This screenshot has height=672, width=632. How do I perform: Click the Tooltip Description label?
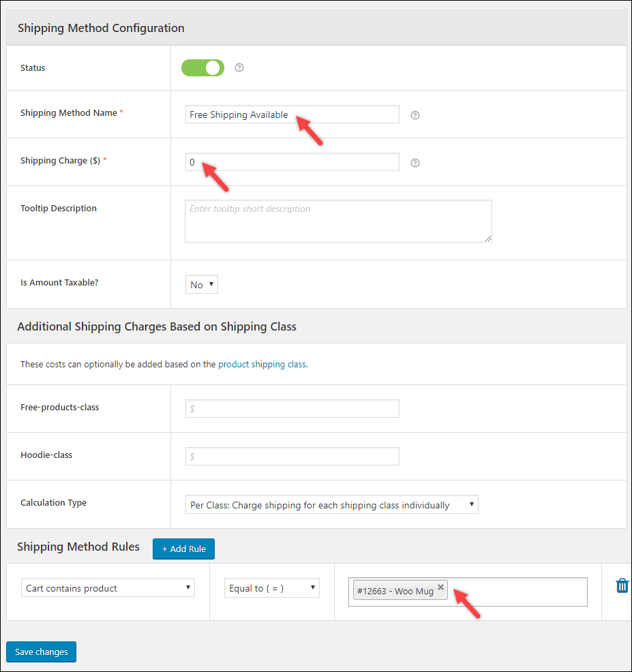59,209
